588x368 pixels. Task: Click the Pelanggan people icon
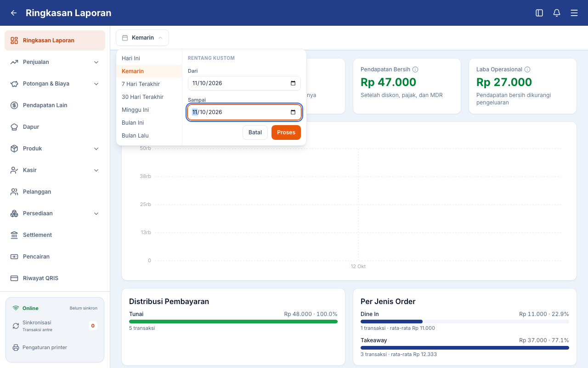(14, 192)
